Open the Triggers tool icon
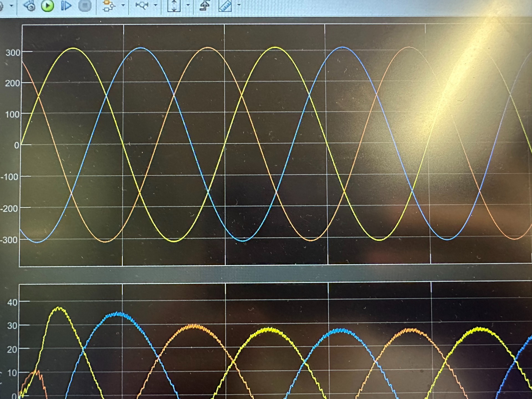532x399 pixels. (204, 5)
